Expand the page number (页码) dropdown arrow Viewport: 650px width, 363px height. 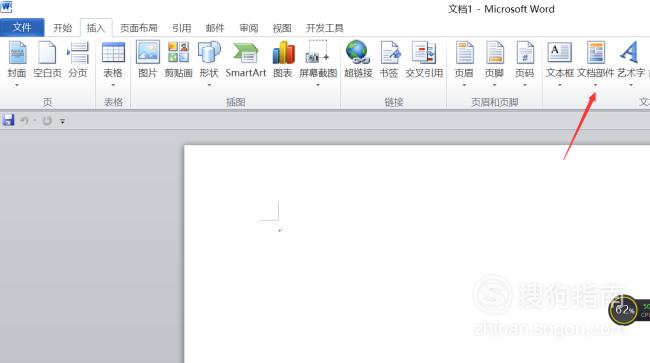[525, 85]
